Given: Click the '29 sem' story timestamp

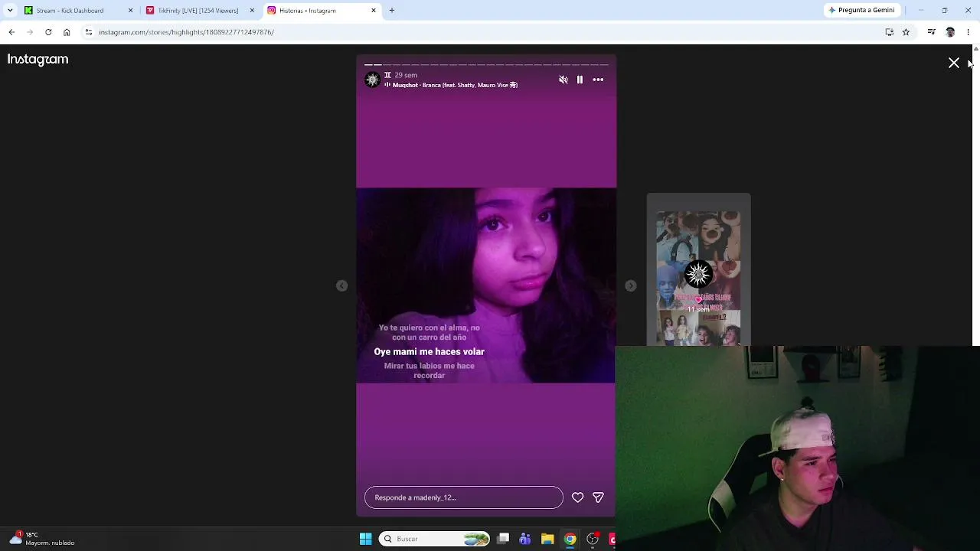Looking at the screenshot, I should 406,75.
